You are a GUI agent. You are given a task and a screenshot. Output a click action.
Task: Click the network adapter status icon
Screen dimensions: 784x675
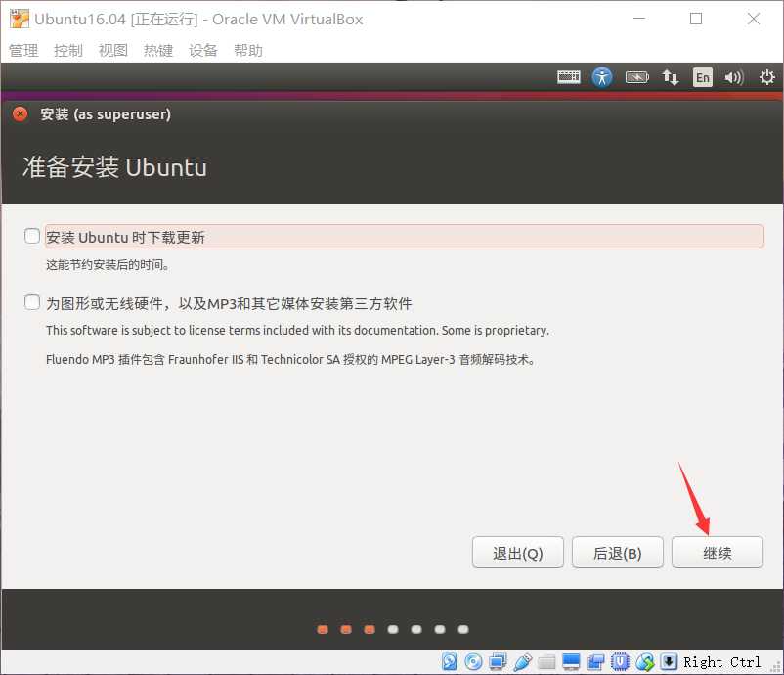pyautogui.click(x=498, y=661)
